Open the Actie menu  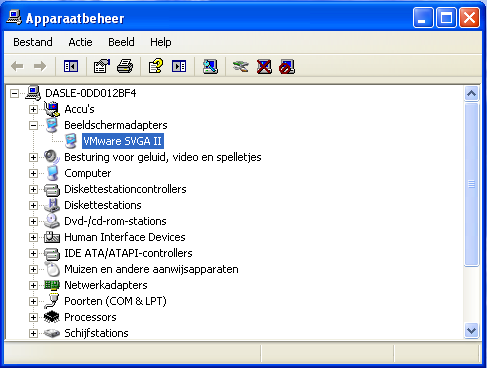pyautogui.click(x=80, y=42)
